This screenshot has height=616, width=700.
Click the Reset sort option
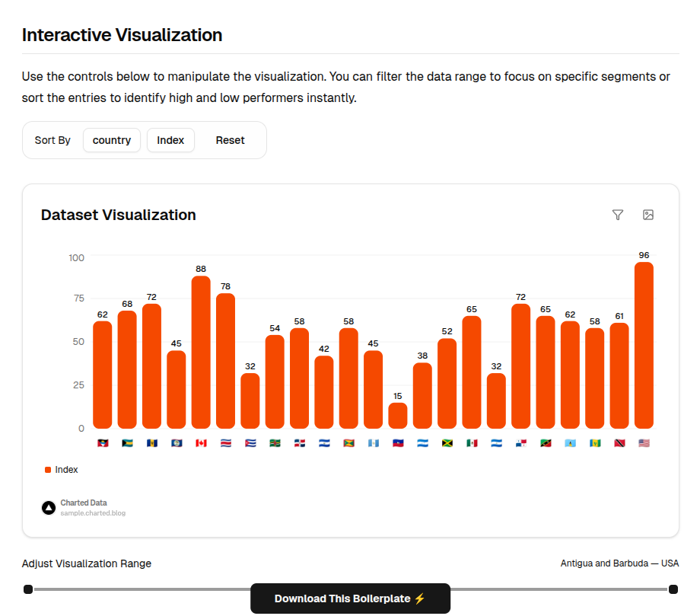pos(230,140)
